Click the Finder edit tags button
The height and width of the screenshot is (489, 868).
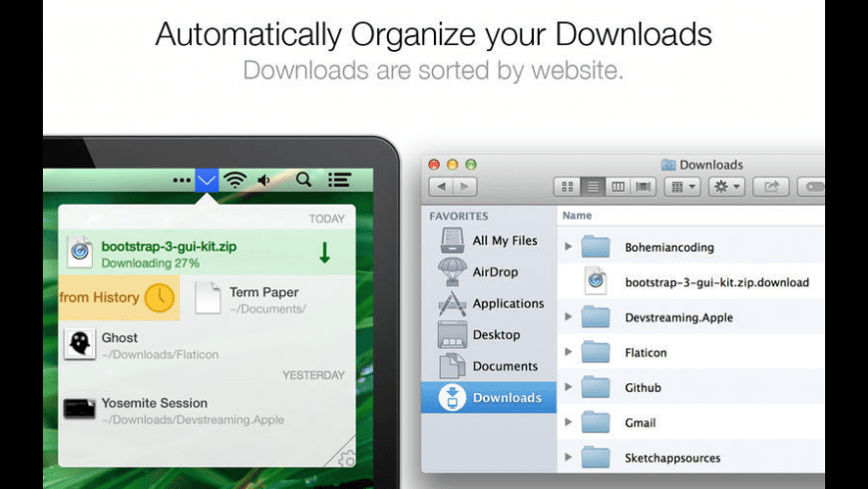click(811, 187)
